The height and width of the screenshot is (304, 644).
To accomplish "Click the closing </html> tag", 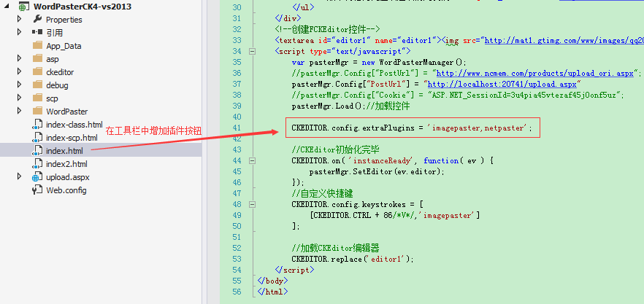I will 273,292.
